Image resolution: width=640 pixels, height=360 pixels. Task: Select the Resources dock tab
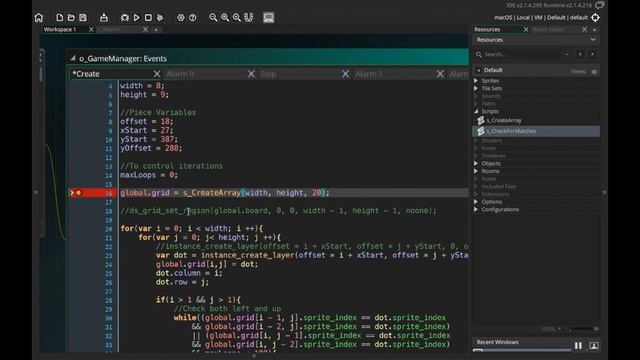tap(487, 29)
